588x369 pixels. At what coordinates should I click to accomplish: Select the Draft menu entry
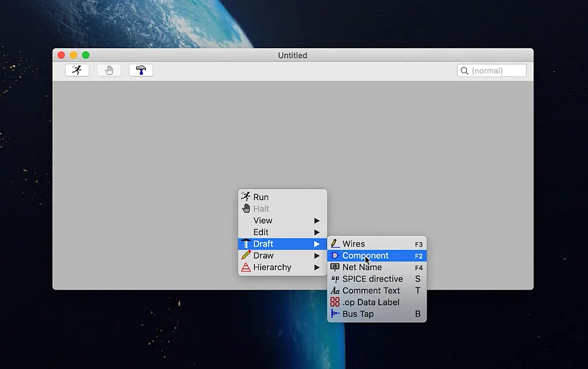tap(263, 244)
